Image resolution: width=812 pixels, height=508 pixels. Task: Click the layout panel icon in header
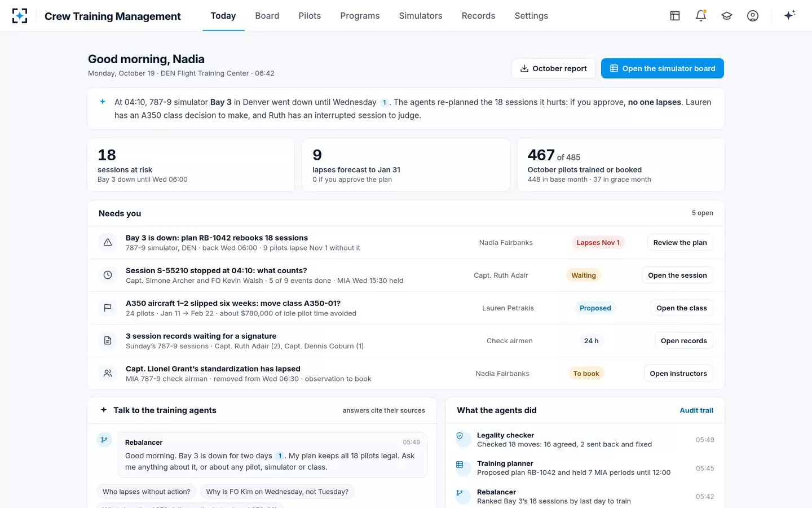click(x=675, y=16)
